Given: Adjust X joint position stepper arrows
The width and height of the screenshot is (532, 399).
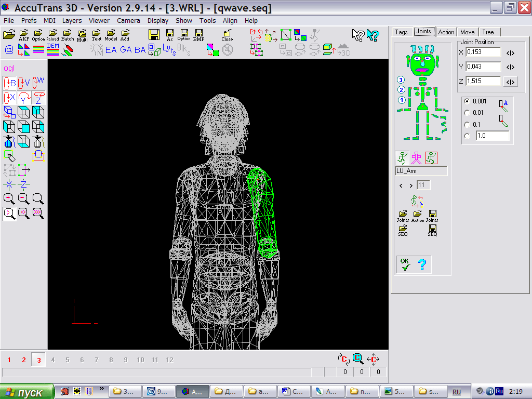Looking at the screenshot, I should (510, 53).
